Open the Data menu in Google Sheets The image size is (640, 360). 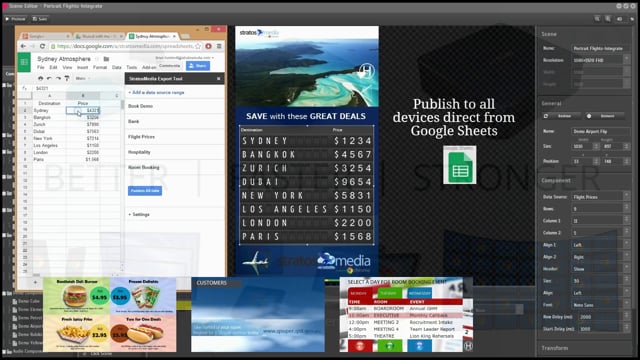click(x=117, y=67)
